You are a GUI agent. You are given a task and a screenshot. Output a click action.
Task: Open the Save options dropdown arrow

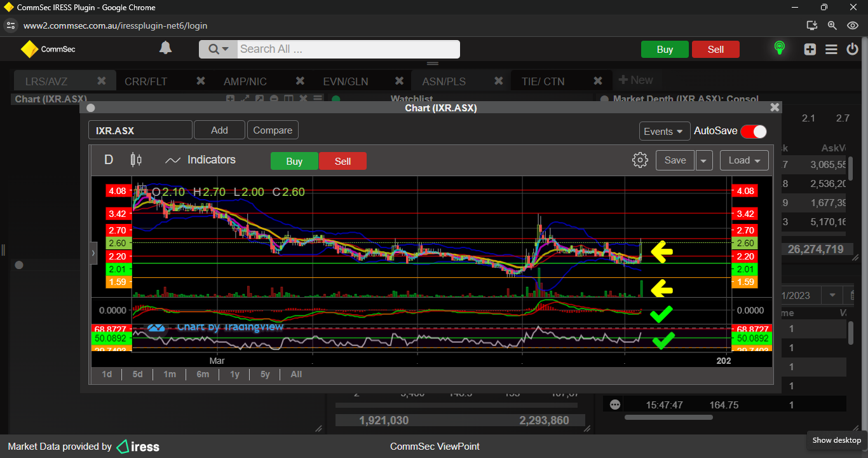tap(704, 160)
